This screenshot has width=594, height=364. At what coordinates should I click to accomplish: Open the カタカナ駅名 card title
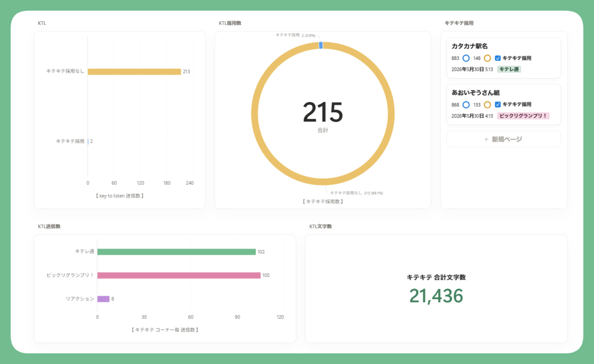470,46
